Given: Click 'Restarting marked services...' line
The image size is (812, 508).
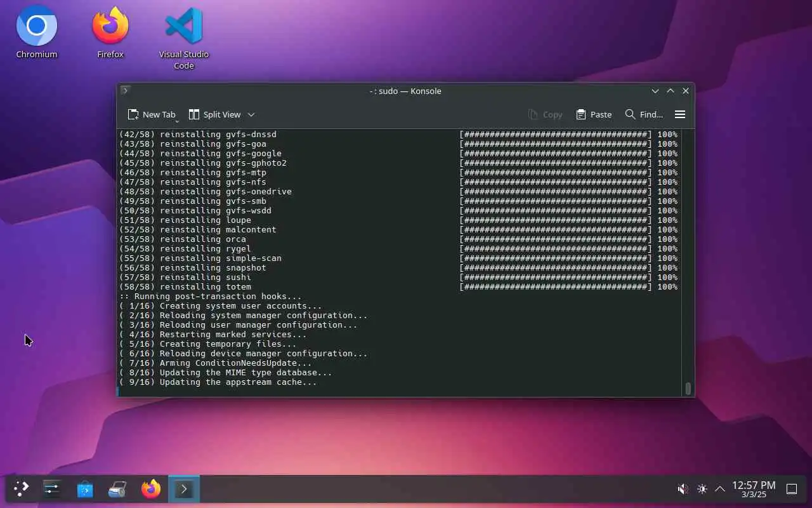Looking at the screenshot, I should pos(213,335).
